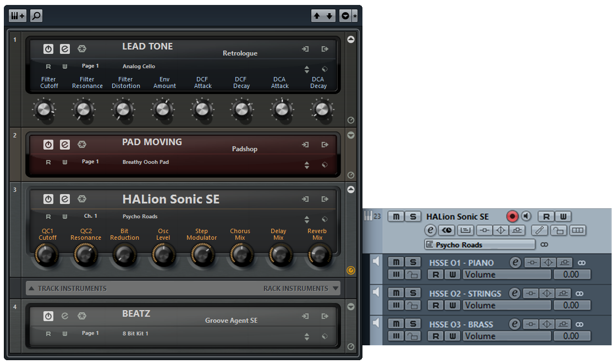616x364 pixels.
Task: Solo the HSSE O2 - STRINGS channel
Action: pyautogui.click(x=413, y=293)
